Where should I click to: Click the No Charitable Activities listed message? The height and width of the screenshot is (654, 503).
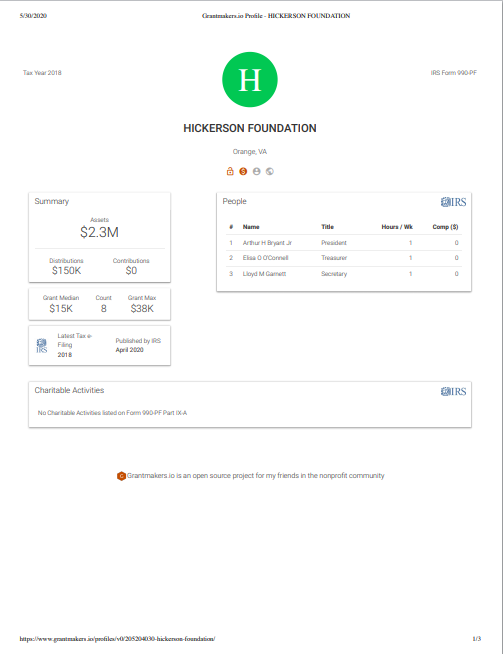coord(112,413)
